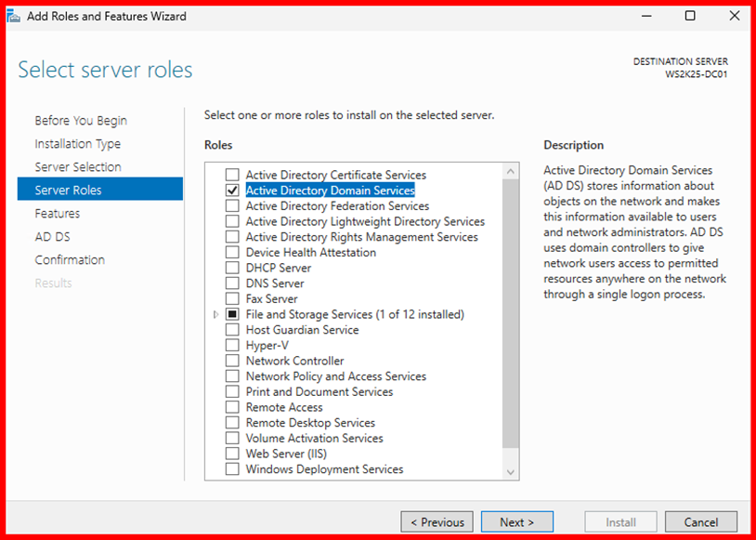Select the Web Server (IIS) checkbox
The width and height of the screenshot is (756, 540).
[232, 454]
